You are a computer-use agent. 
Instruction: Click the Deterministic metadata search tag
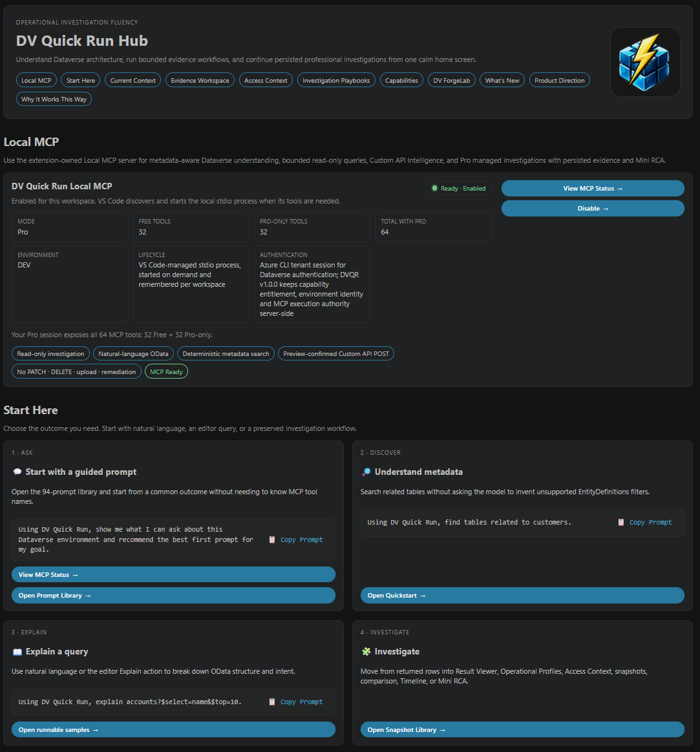point(226,354)
